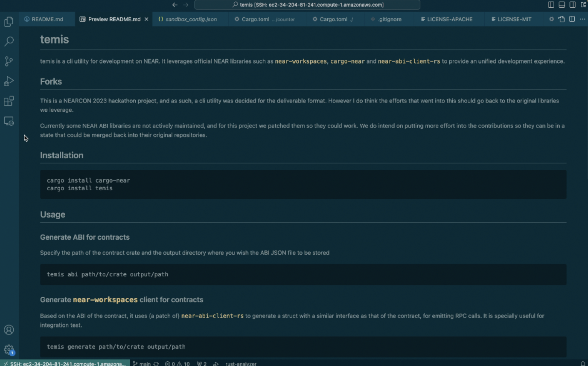Screen dimensions: 588x366
Task: Click the Synchronize Changes icon in status bar
Action: pyautogui.click(x=156, y=363)
